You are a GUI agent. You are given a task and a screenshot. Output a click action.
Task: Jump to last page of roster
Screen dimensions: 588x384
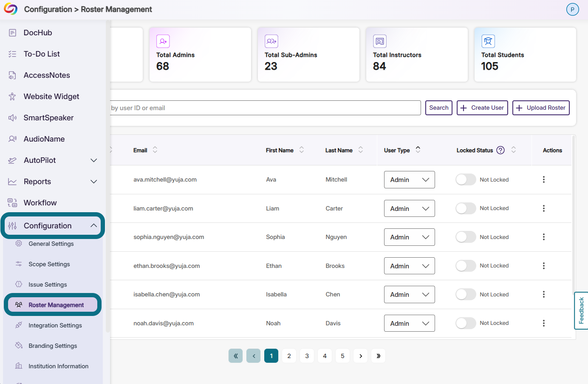[x=378, y=356]
